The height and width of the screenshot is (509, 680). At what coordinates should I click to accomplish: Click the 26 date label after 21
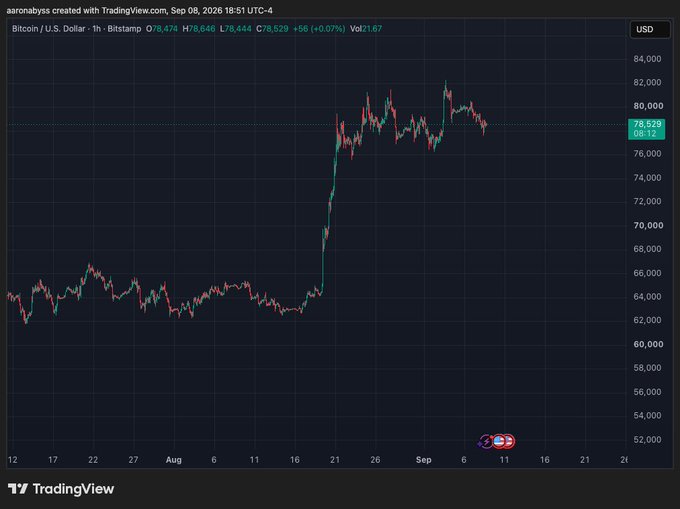point(375,460)
